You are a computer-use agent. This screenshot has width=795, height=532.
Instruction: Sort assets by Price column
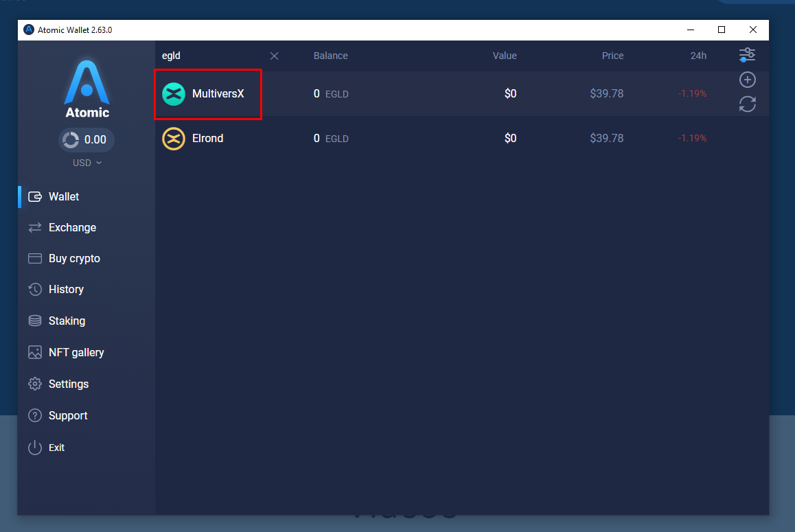point(612,56)
